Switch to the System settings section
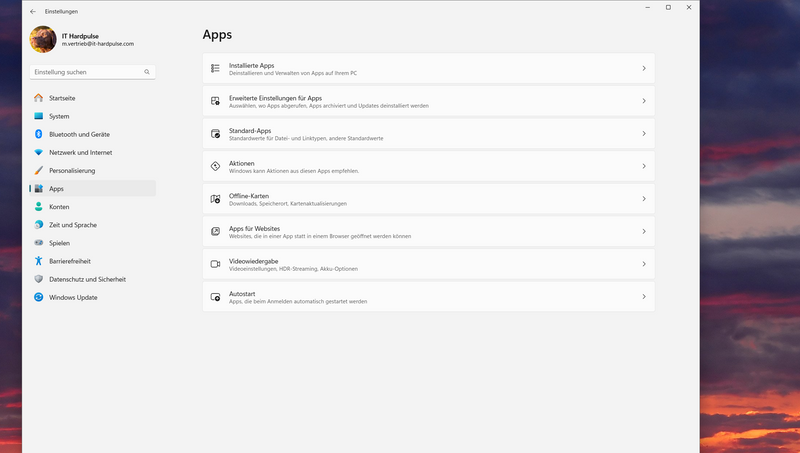The height and width of the screenshot is (453, 800). point(59,116)
